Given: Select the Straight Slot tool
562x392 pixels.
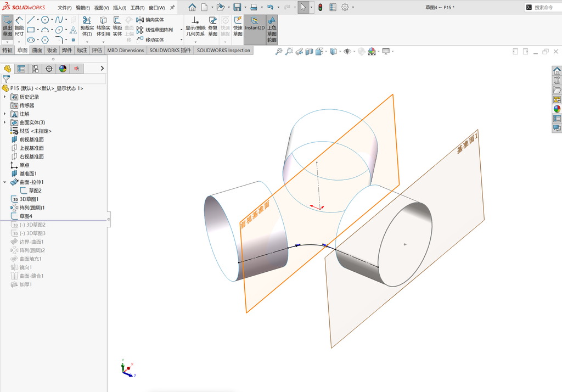Looking at the screenshot, I should (x=31, y=40).
